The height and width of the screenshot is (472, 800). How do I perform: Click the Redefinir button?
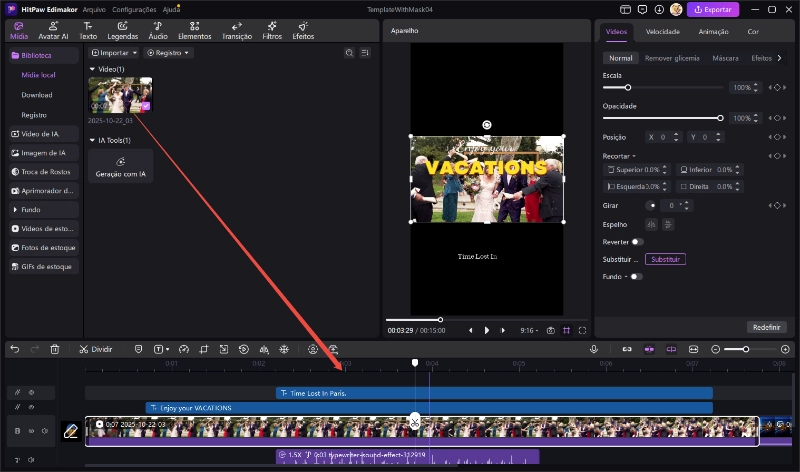[766, 327]
